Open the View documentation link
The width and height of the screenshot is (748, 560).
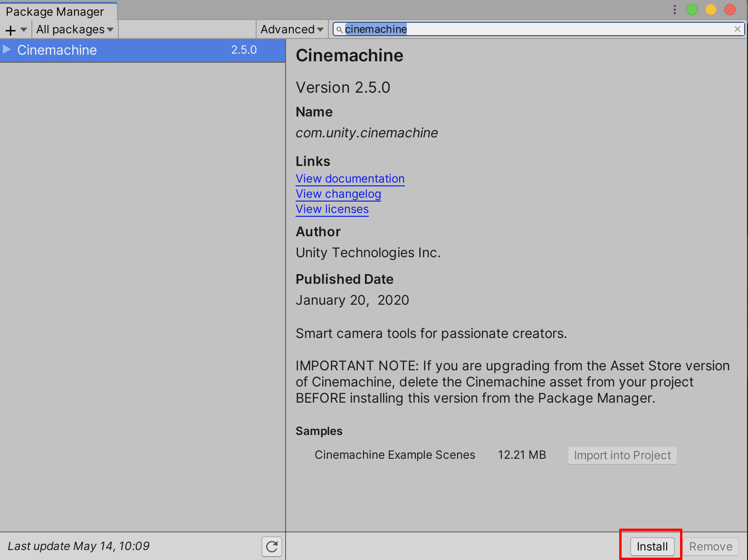350,179
